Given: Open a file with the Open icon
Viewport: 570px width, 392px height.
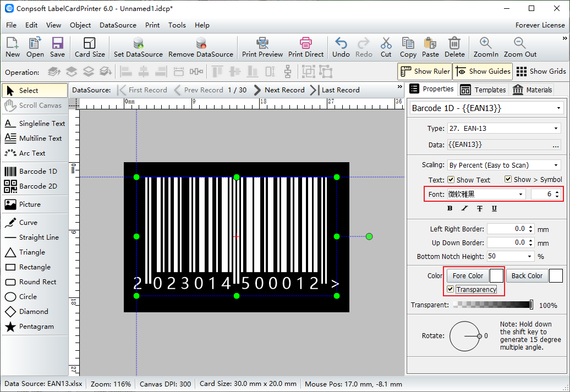Looking at the screenshot, I should coord(35,47).
